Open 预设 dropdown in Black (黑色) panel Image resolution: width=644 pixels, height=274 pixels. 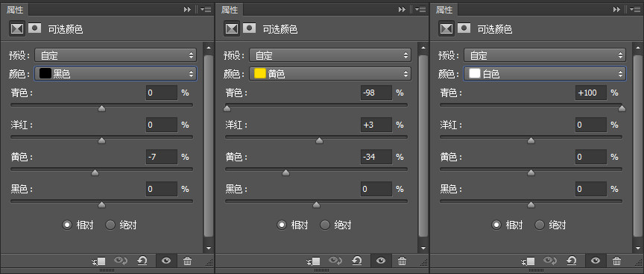(116, 55)
